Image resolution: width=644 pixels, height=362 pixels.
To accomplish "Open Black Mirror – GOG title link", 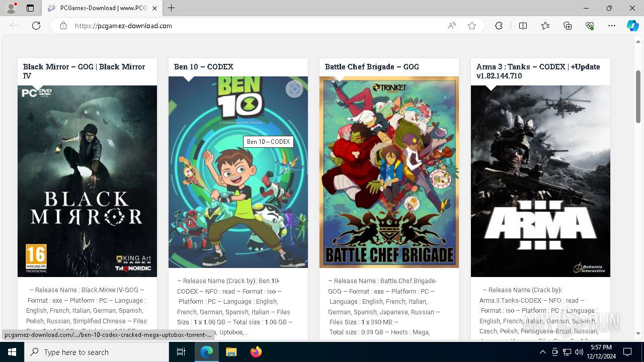I will click(x=84, y=71).
